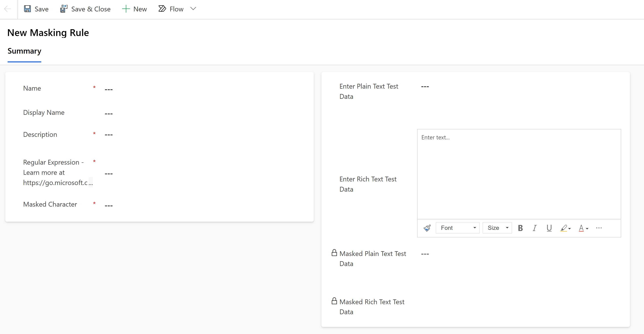Viewport: 644px width, 334px height.
Task: Click the Name field value
Action: pyautogui.click(x=109, y=89)
